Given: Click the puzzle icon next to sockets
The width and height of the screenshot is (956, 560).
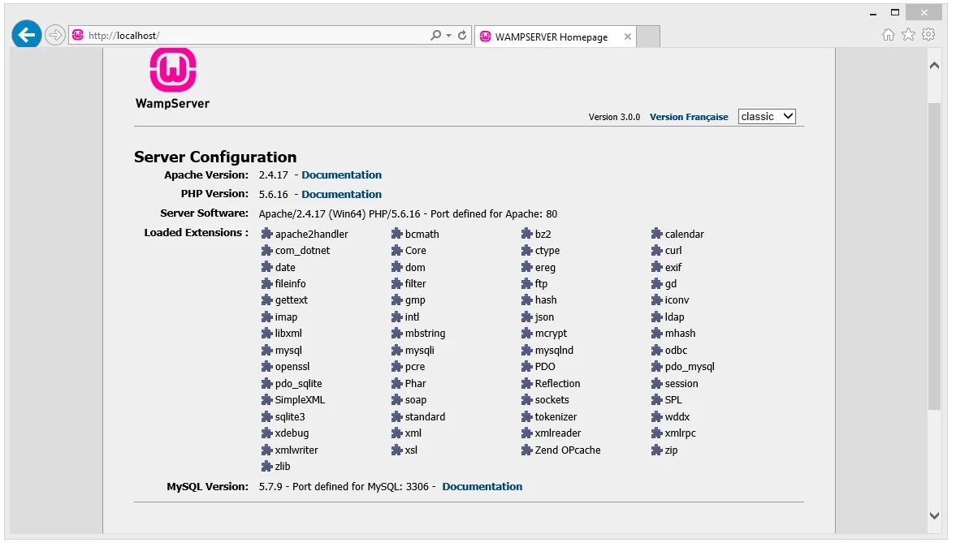Looking at the screenshot, I should (527, 400).
